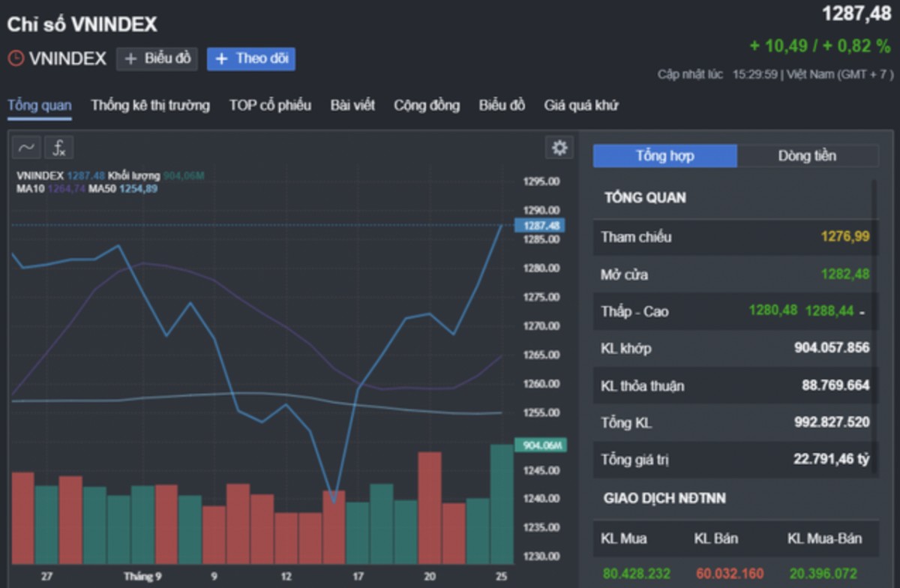Screen dimensions: 900x588
Task: Click the last green volume bar
Action: [501, 503]
